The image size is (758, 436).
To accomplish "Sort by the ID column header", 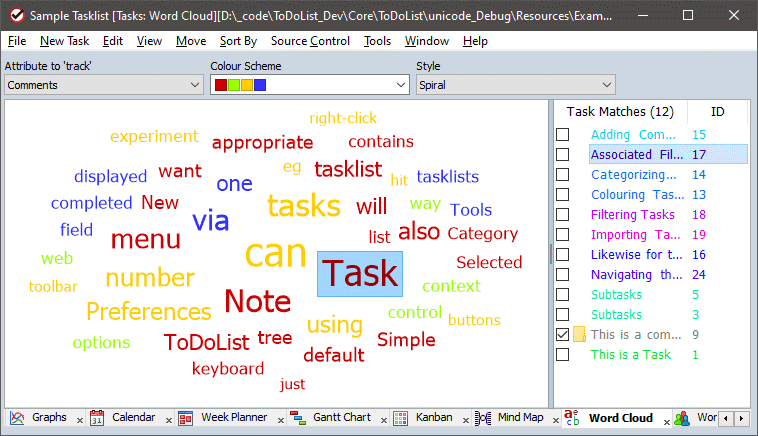I will (x=717, y=112).
